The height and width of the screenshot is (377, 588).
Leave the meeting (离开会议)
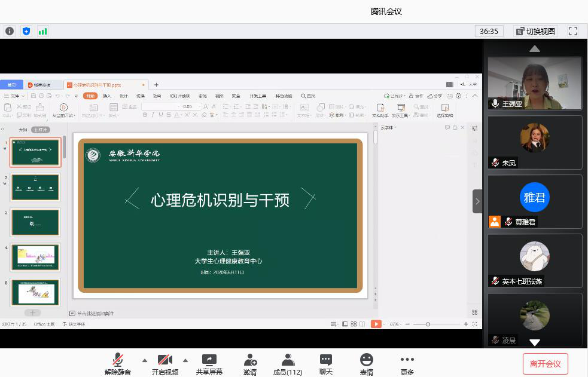coord(545,364)
